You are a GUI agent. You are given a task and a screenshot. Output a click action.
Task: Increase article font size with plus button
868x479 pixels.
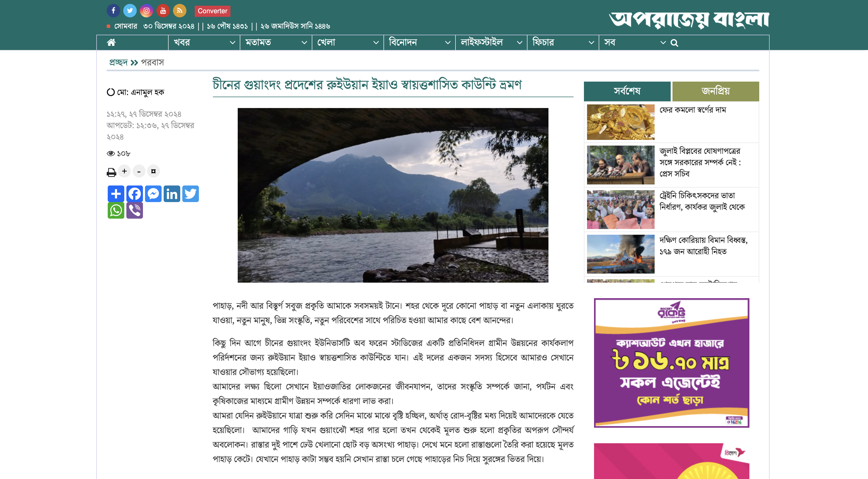tap(124, 171)
